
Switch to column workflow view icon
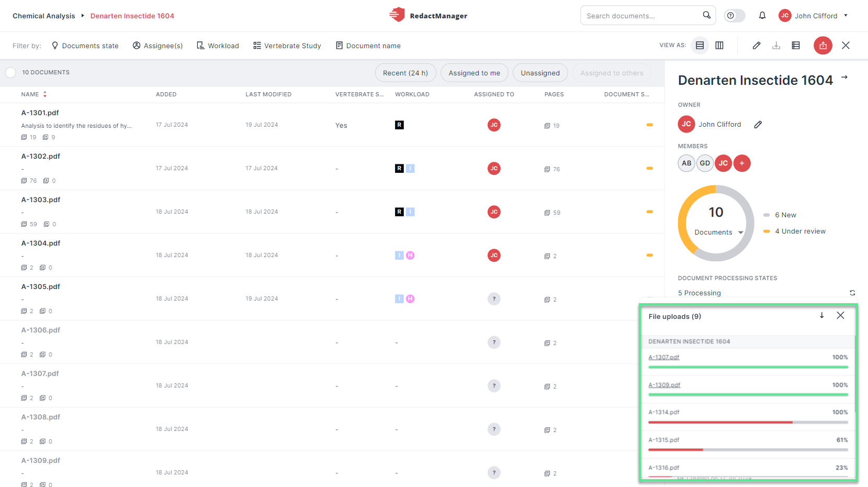[x=719, y=46]
